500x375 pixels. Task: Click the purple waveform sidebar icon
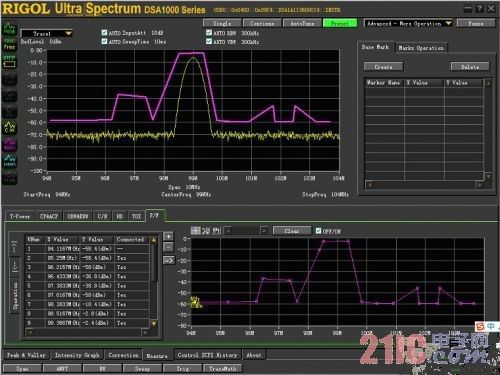click(9, 144)
